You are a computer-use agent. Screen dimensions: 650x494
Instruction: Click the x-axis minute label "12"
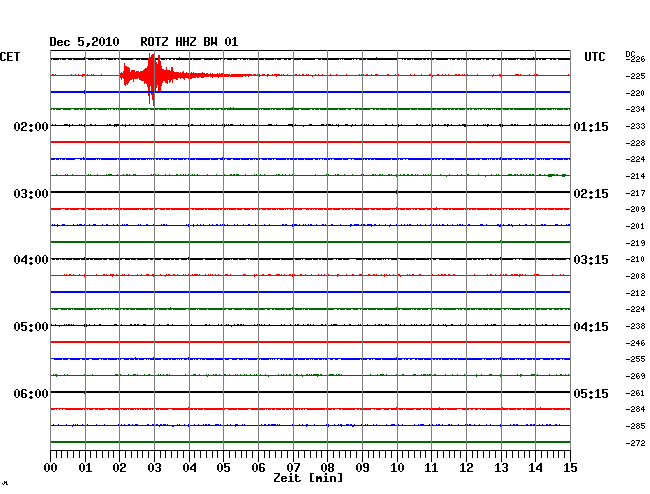click(x=466, y=468)
